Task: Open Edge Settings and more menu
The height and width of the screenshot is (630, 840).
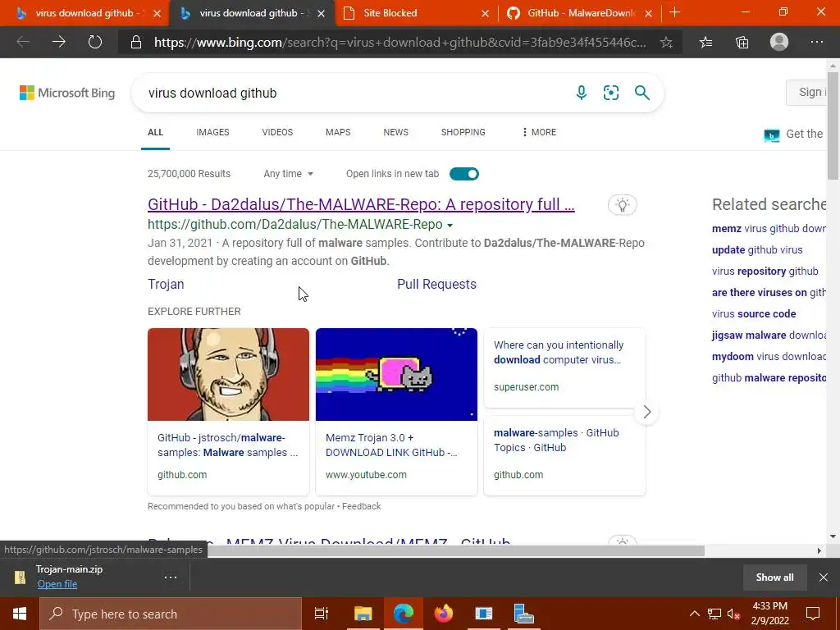Action: coord(816,43)
